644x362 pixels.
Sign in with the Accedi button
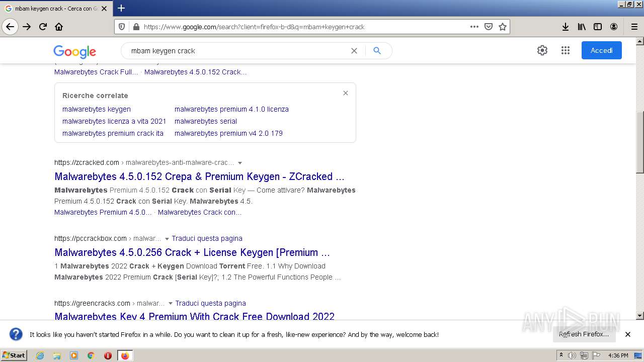coord(602,50)
